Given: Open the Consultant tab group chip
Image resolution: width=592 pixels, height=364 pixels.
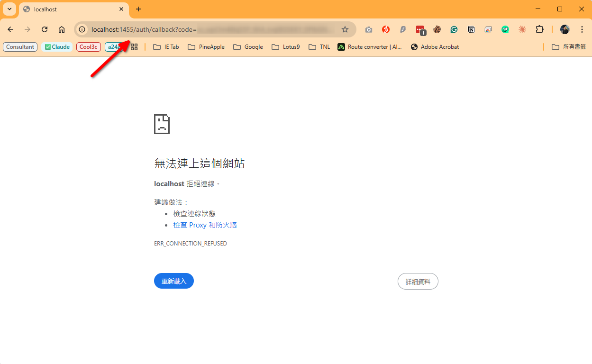Looking at the screenshot, I should [x=20, y=47].
